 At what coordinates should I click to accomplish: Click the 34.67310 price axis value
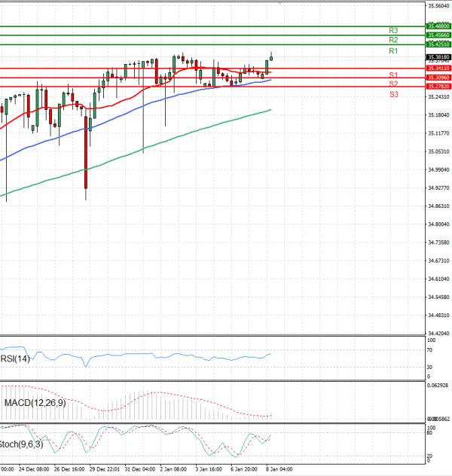tap(438, 261)
